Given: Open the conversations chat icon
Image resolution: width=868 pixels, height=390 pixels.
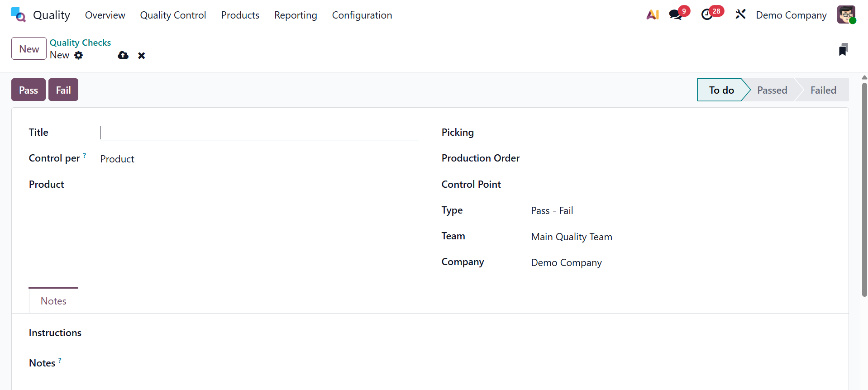Looking at the screenshot, I should 676,15.
